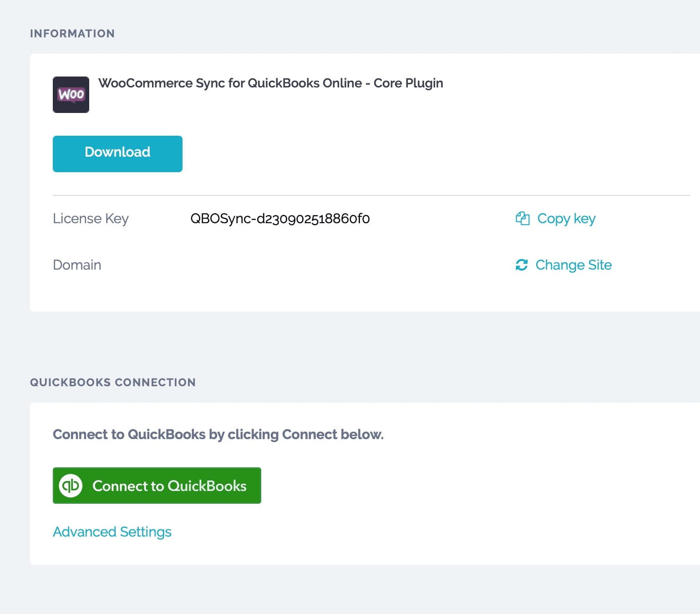Click the License Key label

[91, 219]
